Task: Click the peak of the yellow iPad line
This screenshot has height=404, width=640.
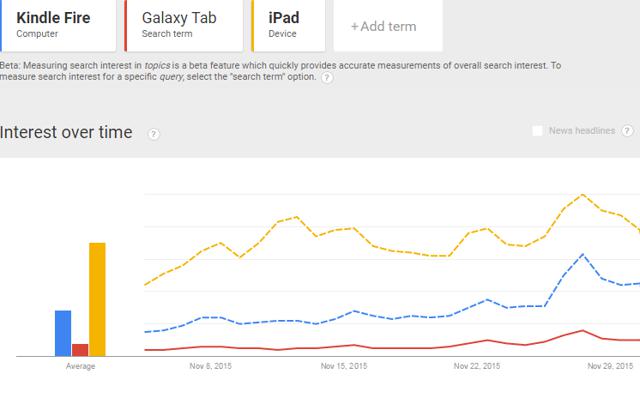Action: 582,195
